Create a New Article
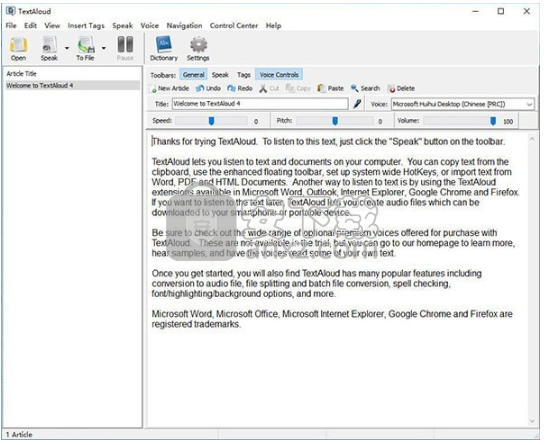The width and height of the screenshot is (548, 445). [x=170, y=88]
